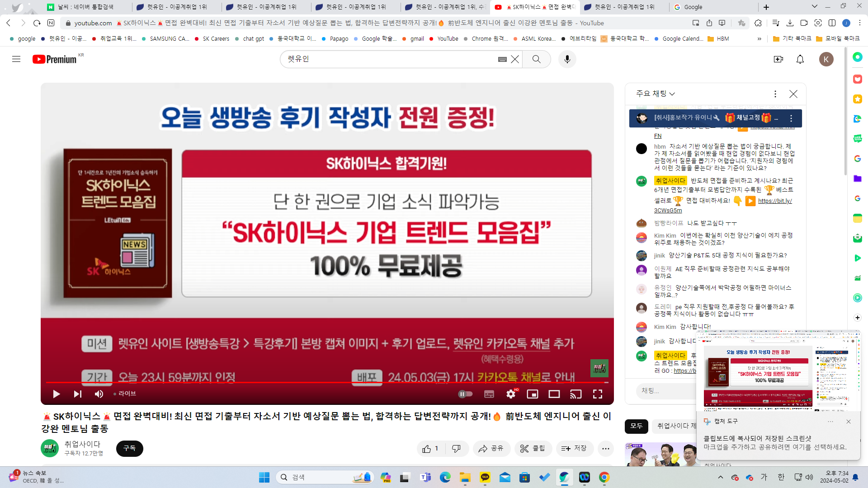Viewport: 868px width, 488px height.
Task: Reload the page
Action: pyautogui.click(x=37, y=23)
